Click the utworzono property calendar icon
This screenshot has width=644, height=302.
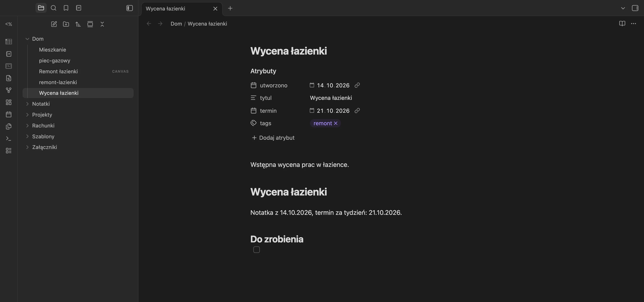click(x=254, y=85)
